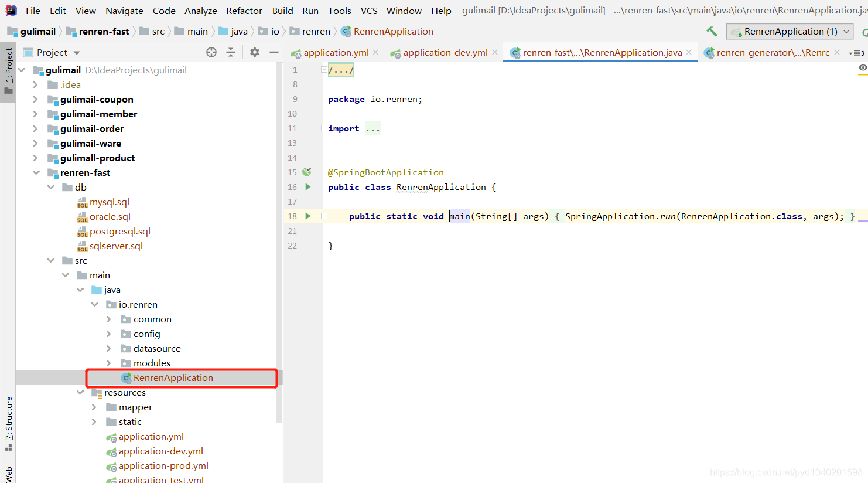The width and height of the screenshot is (868, 483).
Task: Open the Tools menu
Action: pyautogui.click(x=340, y=11)
